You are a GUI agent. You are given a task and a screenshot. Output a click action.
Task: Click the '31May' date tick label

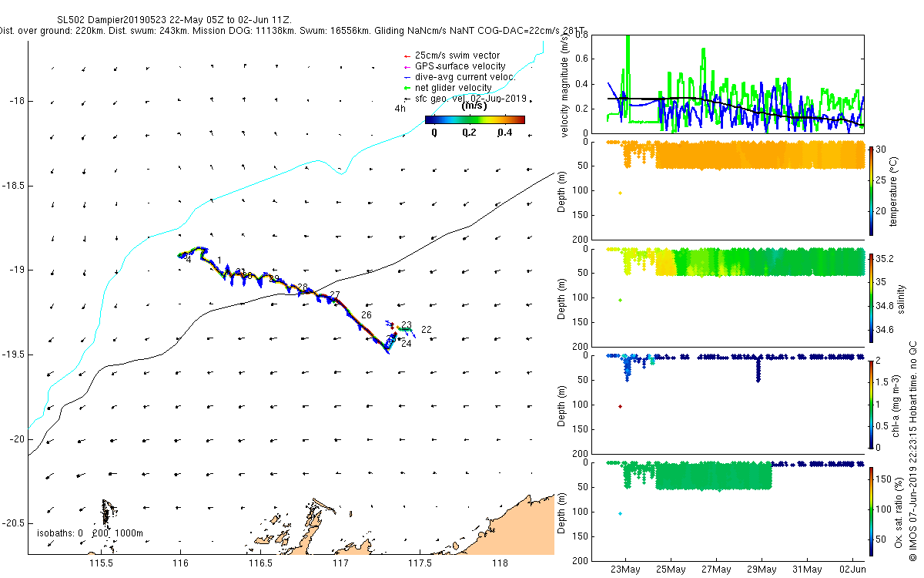pos(808,570)
